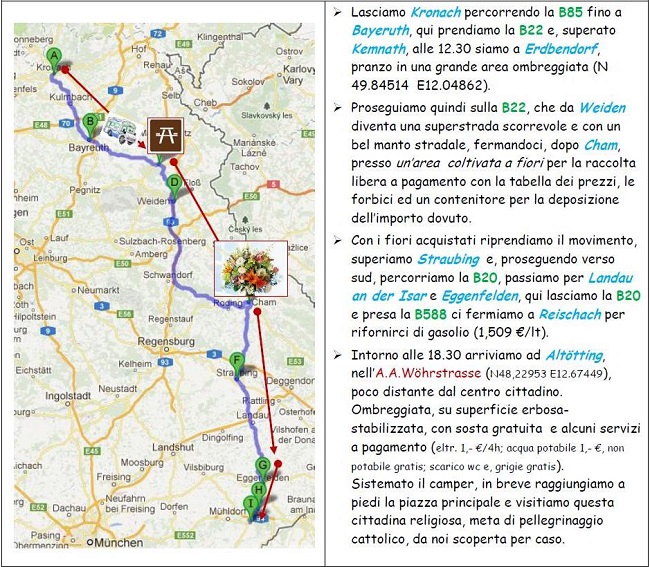
Task: Open the flower bouquet picture
Action: point(251,268)
